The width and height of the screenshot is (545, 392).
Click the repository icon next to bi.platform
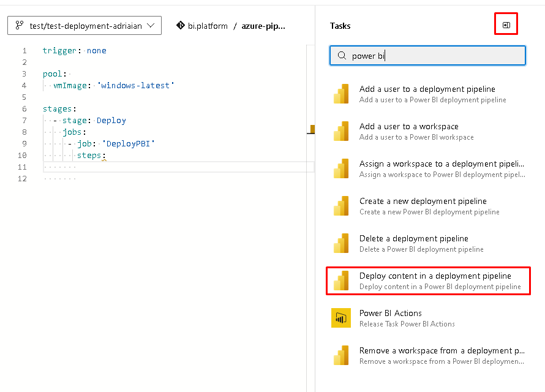181,26
